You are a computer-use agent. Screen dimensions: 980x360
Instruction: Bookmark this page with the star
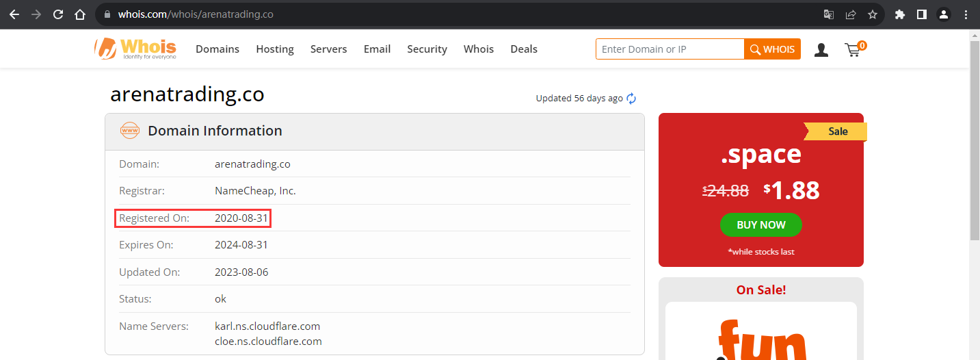(x=872, y=14)
